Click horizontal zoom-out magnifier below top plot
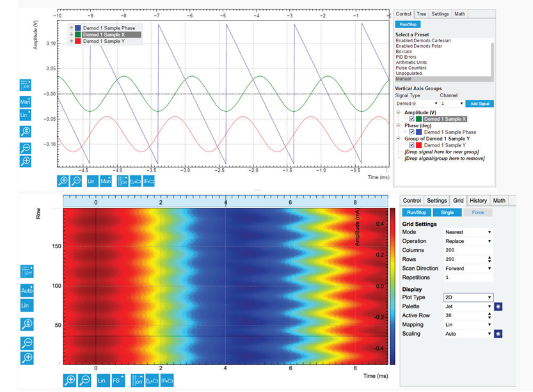 tap(76, 182)
